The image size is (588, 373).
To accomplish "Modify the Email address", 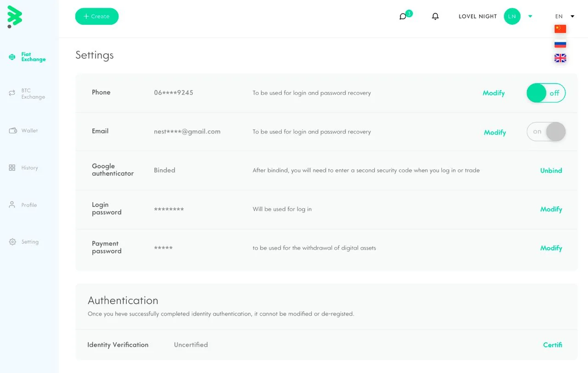I will [x=495, y=133].
